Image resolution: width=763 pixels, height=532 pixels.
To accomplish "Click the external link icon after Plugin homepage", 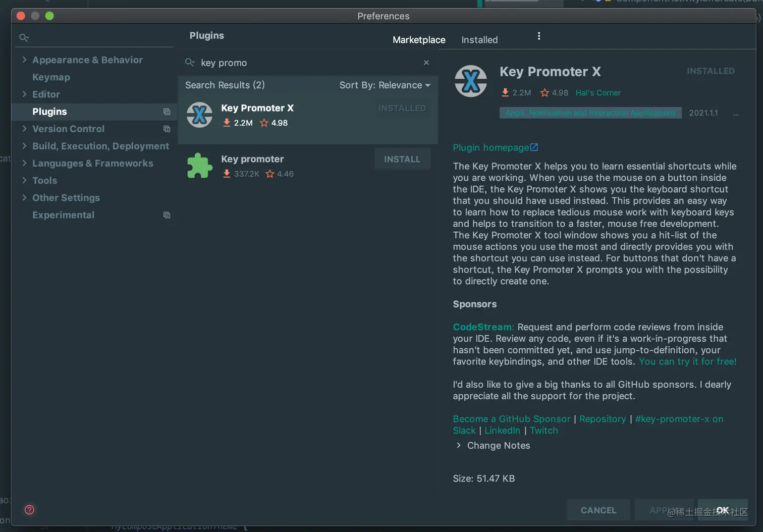I will click(x=534, y=147).
